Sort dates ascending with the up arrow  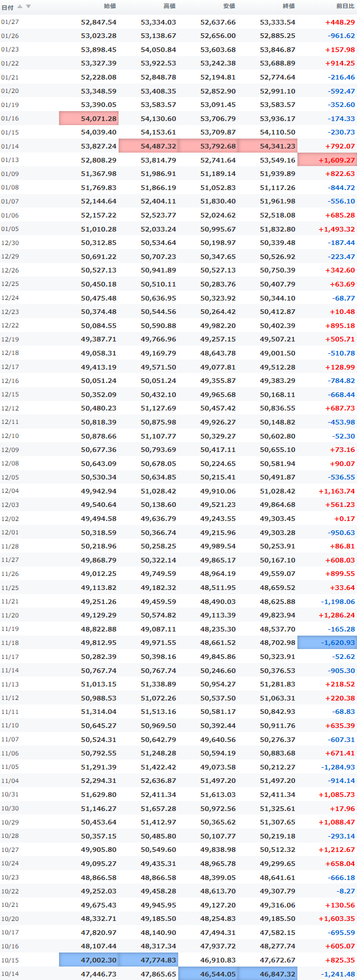pos(20,6)
